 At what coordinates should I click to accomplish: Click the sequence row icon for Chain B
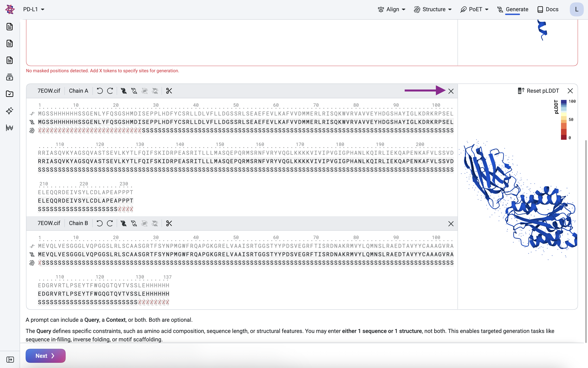click(x=32, y=254)
